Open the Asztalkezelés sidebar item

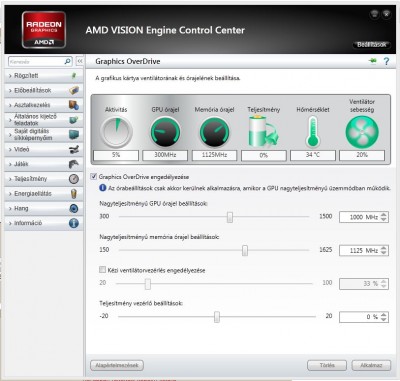(x=44, y=105)
